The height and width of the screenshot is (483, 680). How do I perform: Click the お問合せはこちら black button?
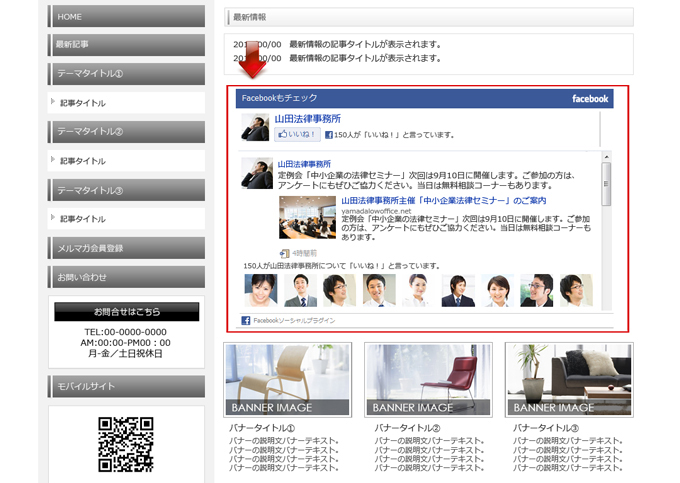click(x=126, y=312)
